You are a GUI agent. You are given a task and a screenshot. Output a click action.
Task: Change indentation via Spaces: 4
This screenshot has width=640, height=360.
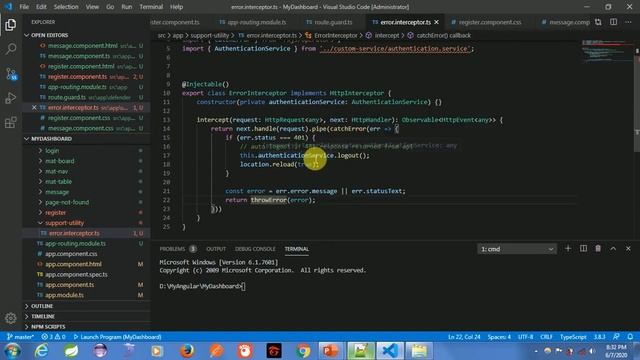pos(499,337)
